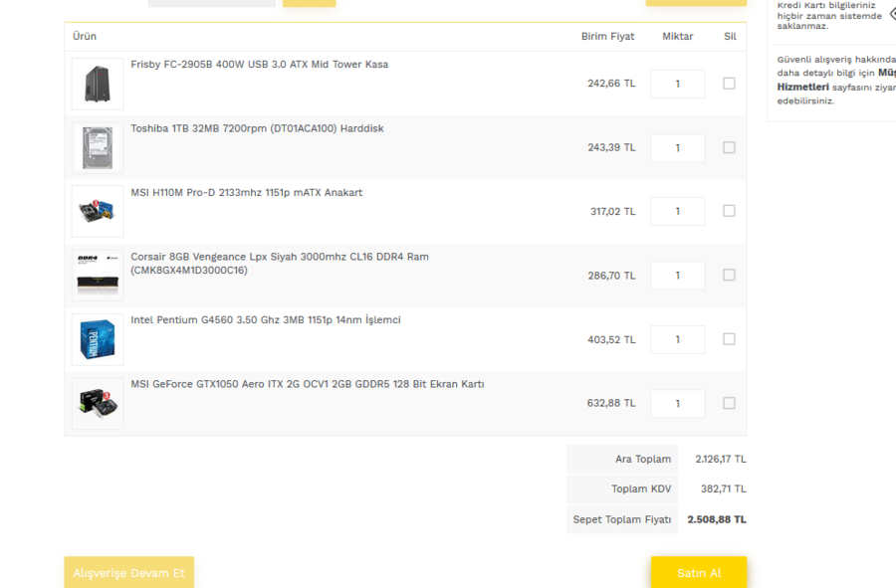
Task: Tick delete checkbox for Frisby FC-2905B case
Action: click(x=729, y=84)
